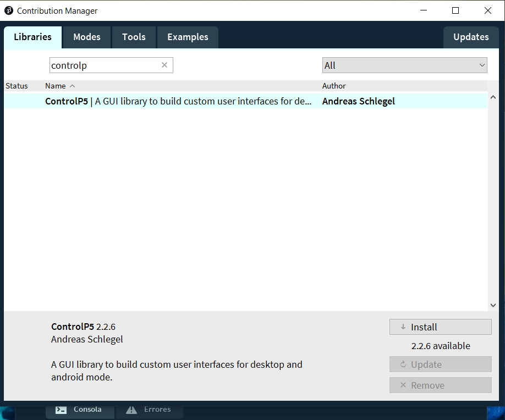Viewport: 505px width, 420px height.
Task: Select the ControlP5 library row
Action: (245, 101)
